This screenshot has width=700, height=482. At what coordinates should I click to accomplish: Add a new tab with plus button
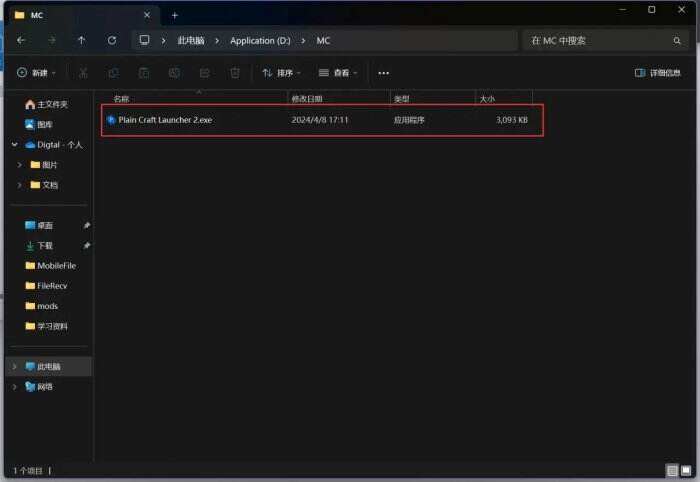click(x=175, y=16)
